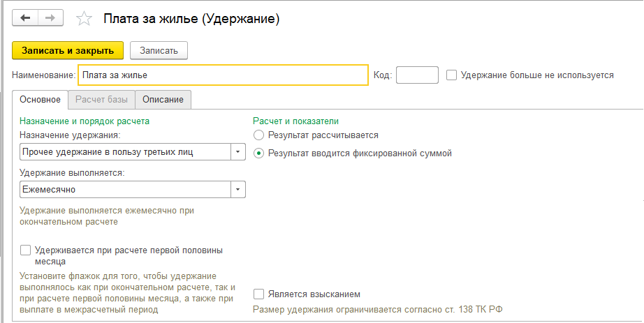Expand the Назначение удержания dropdown arrow
The image size is (644, 323).
[237, 152]
